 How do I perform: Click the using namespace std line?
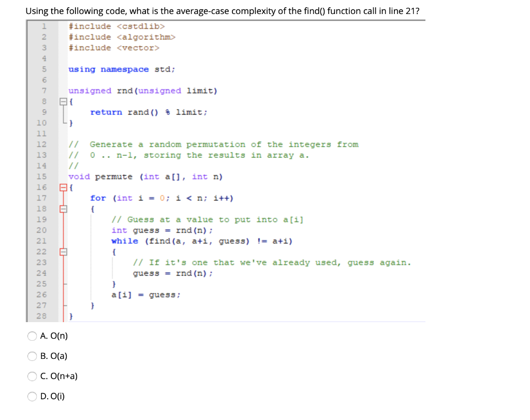click(120, 69)
